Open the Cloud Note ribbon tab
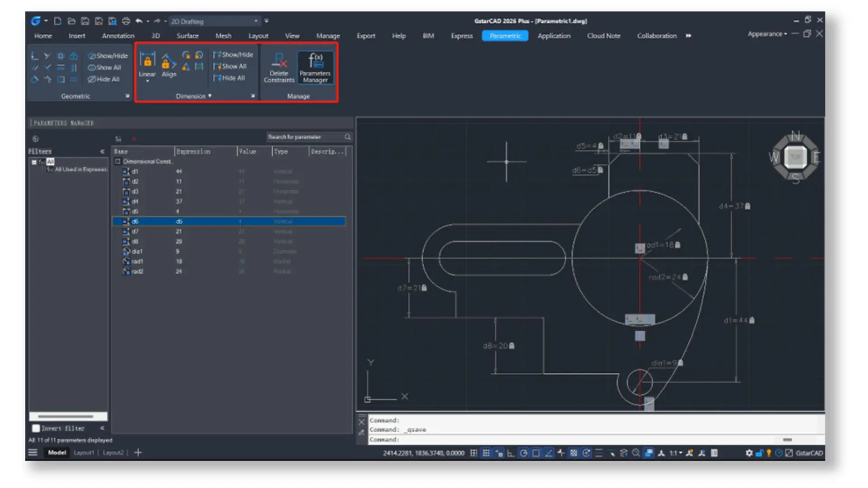 pyautogui.click(x=604, y=36)
